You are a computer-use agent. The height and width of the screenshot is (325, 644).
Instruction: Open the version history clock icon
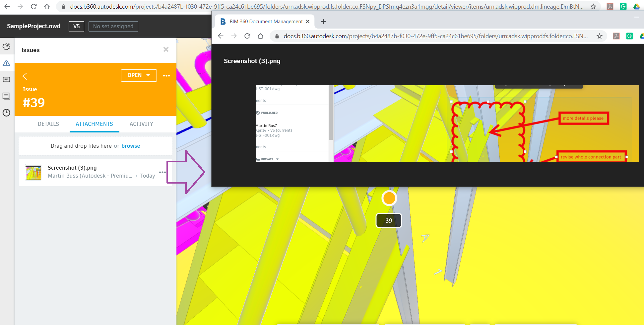tap(7, 113)
